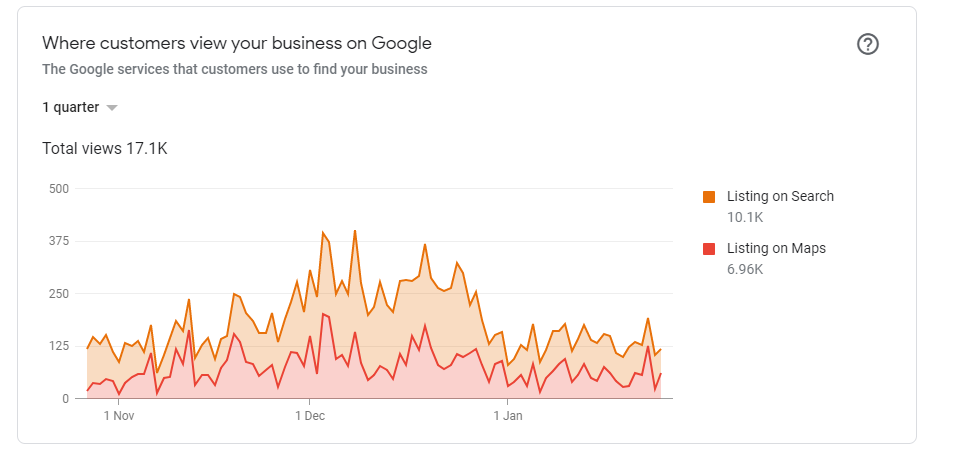Click the 1 Nov axis marker
This screenshot has height=452, width=957.
coord(118,417)
